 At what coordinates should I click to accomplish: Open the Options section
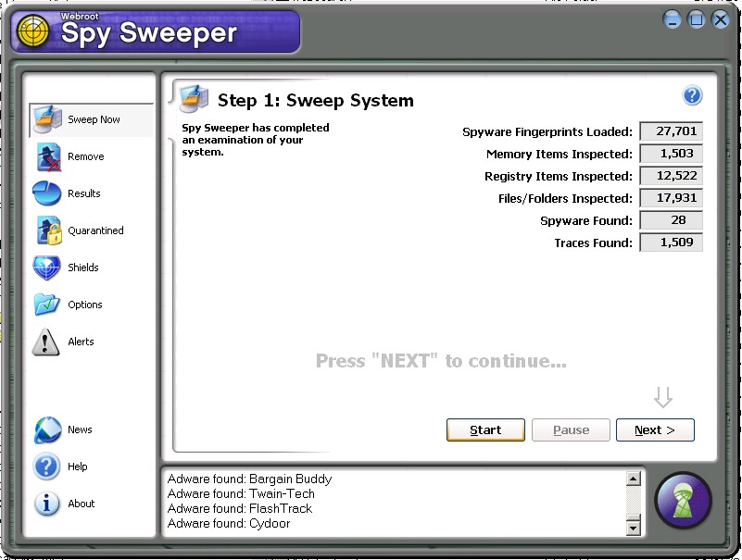[84, 305]
